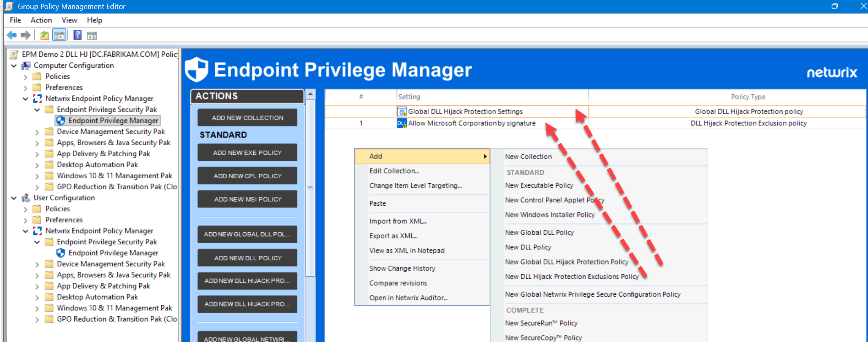Select first GPO Reduction & Transition Pak node
868x342 pixels.
click(x=117, y=187)
